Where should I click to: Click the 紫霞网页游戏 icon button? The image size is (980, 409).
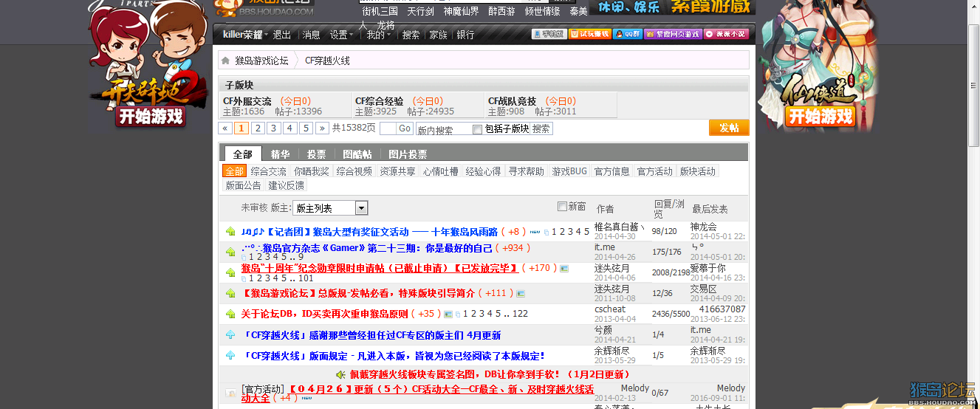click(673, 34)
